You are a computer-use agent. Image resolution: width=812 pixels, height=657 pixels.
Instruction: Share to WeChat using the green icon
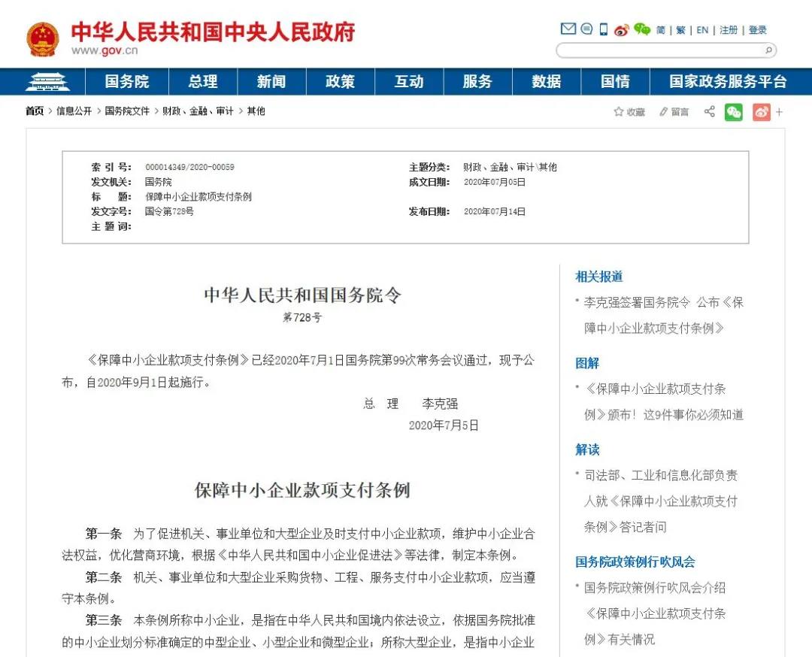click(x=734, y=111)
